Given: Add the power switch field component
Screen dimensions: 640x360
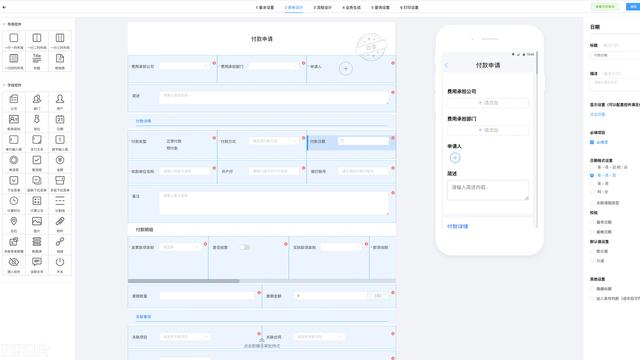Looking at the screenshot, I should [x=60, y=265].
